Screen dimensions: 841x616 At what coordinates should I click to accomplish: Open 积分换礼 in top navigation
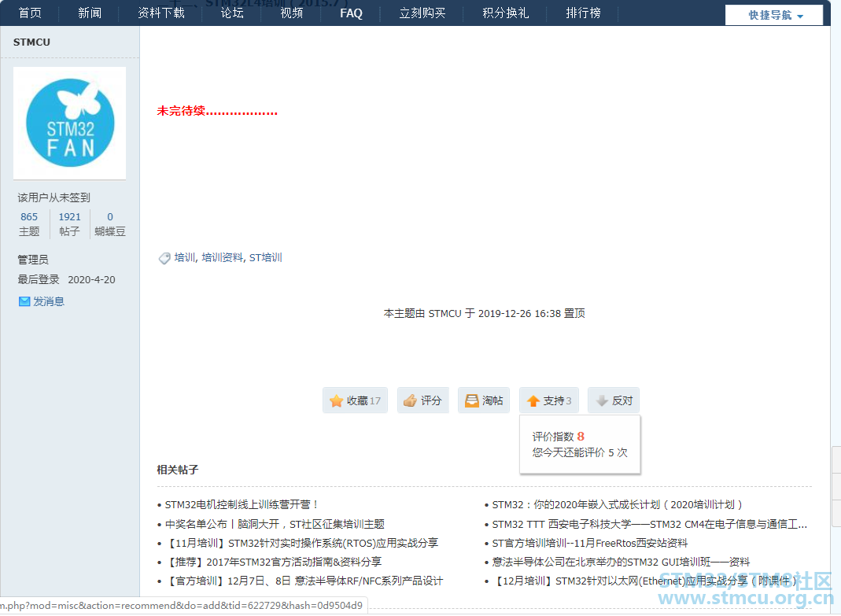click(x=505, y=13)
